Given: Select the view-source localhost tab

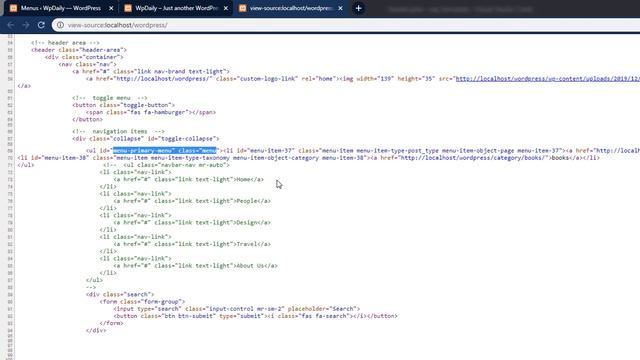Looking at the screenshot, I should click(x=291, y=8).
